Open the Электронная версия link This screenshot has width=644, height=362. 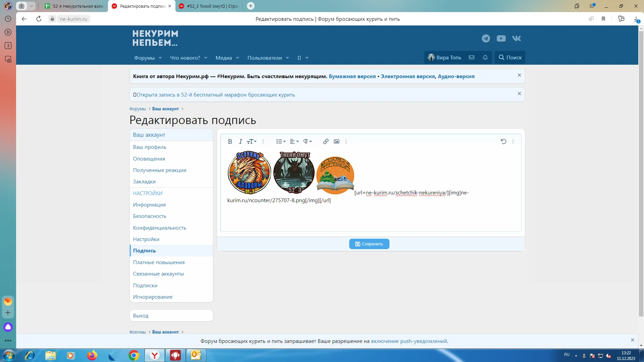click(408, 76)
